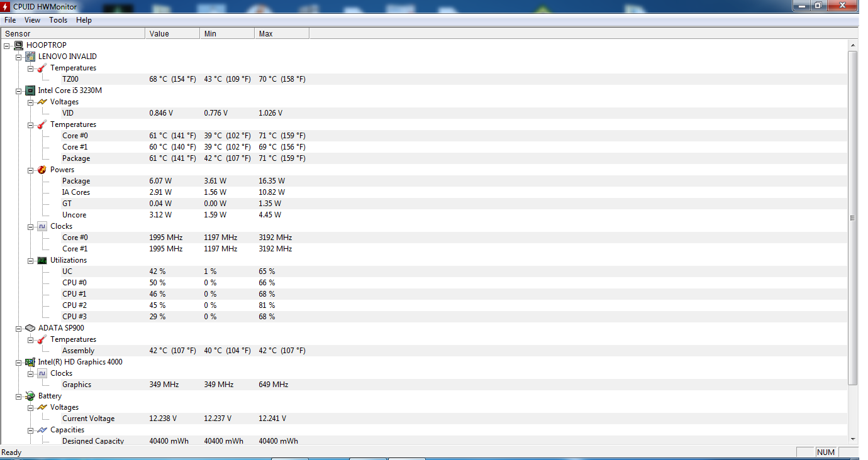Open the Help menu

[84, 20]
